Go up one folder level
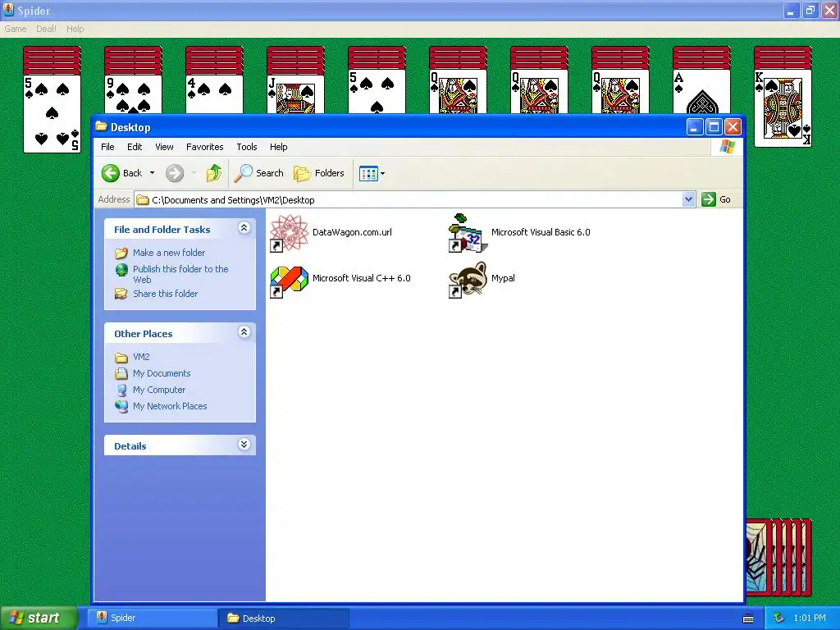 tap(214, 173)
